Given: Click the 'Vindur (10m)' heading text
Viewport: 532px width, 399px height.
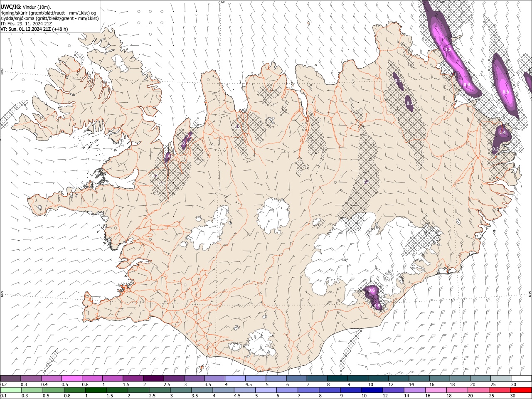Looking at the screenshot, I should click(x=37, y=7).
